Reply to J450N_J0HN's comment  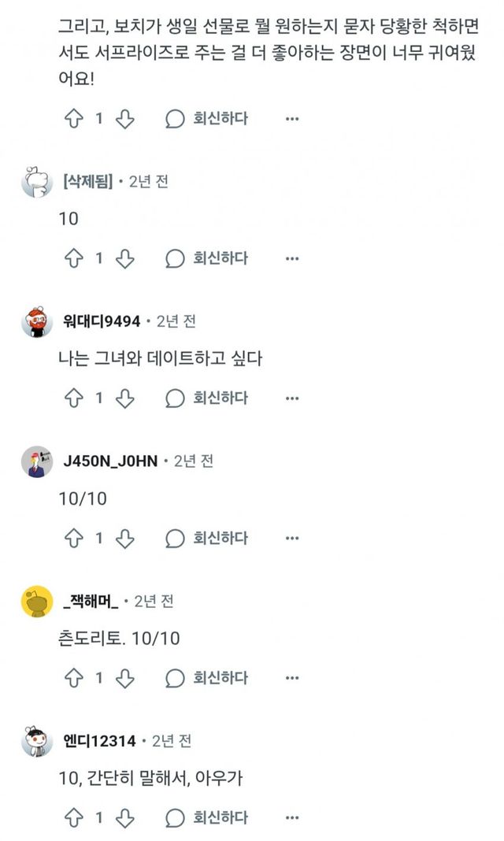(x=207, y=539)
